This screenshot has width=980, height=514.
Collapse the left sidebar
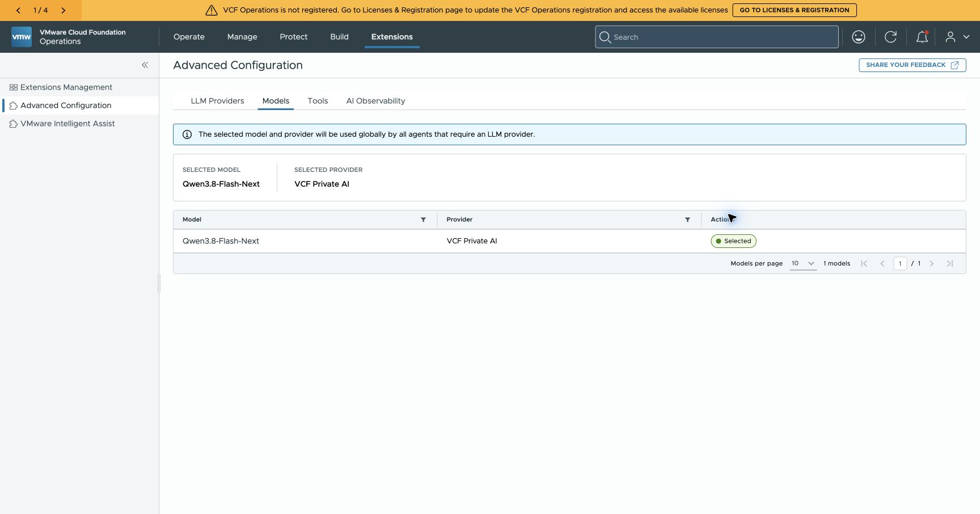click(x=145, y=65)
